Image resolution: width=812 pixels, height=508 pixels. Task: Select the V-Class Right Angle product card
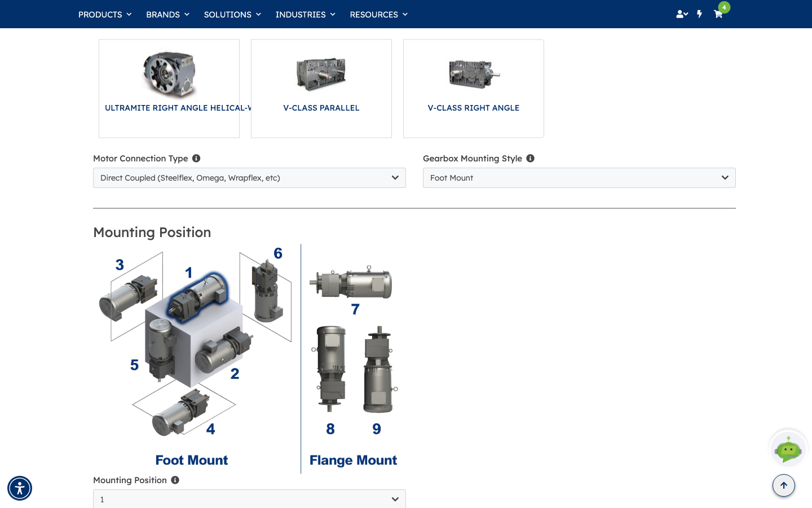click(474, 89)
